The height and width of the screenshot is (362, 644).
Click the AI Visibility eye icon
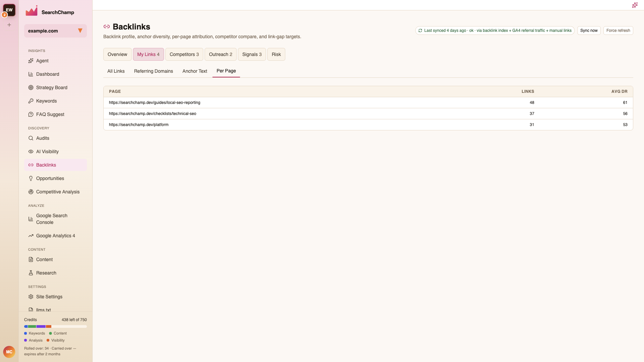(31, 152)
